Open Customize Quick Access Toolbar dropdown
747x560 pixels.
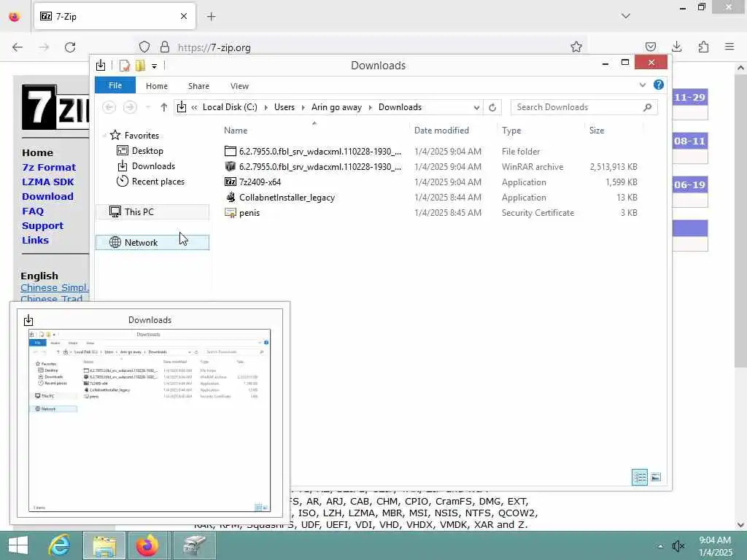click(x=155, y=66)
